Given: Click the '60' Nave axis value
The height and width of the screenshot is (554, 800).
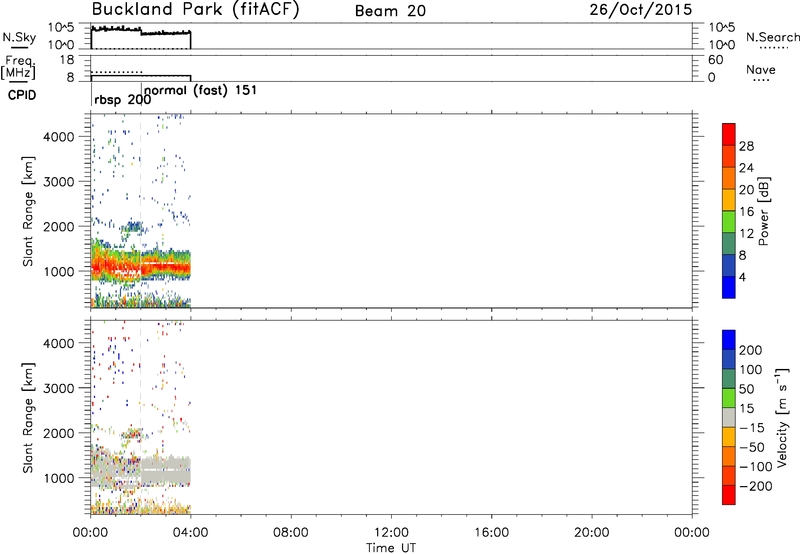Looking at the screenshot, I should pos(715,60).
